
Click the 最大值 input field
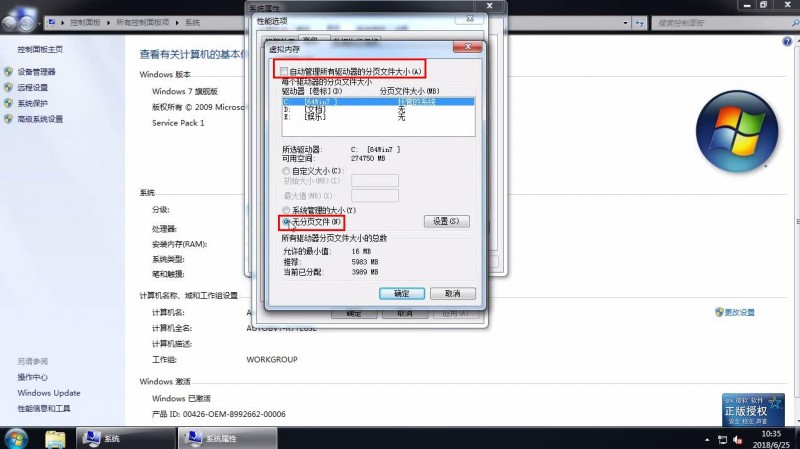[375, 195]
